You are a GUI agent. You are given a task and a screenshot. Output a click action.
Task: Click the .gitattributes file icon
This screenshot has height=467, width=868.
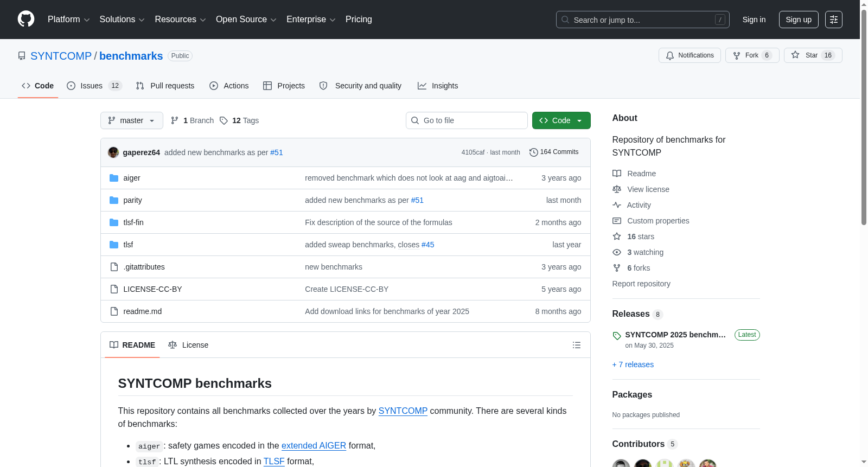pos(114,267)
